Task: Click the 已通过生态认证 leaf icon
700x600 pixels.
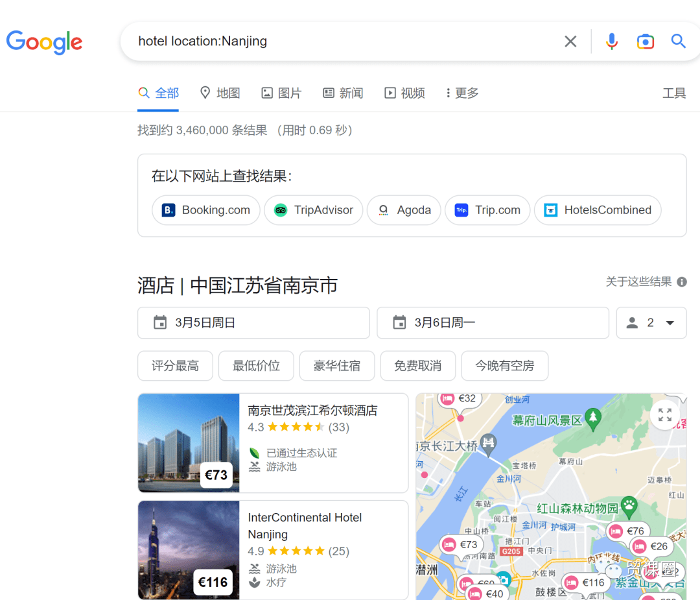Action: 255,453
